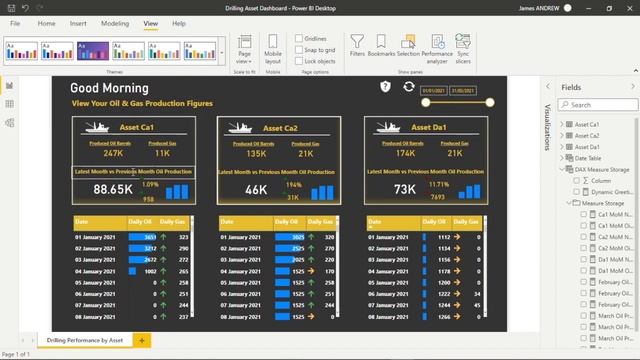The height and width of the screenshot is (360, 640).
Task: Check the Dynamic Greeting field checkbox
Action: click(576, 192)
